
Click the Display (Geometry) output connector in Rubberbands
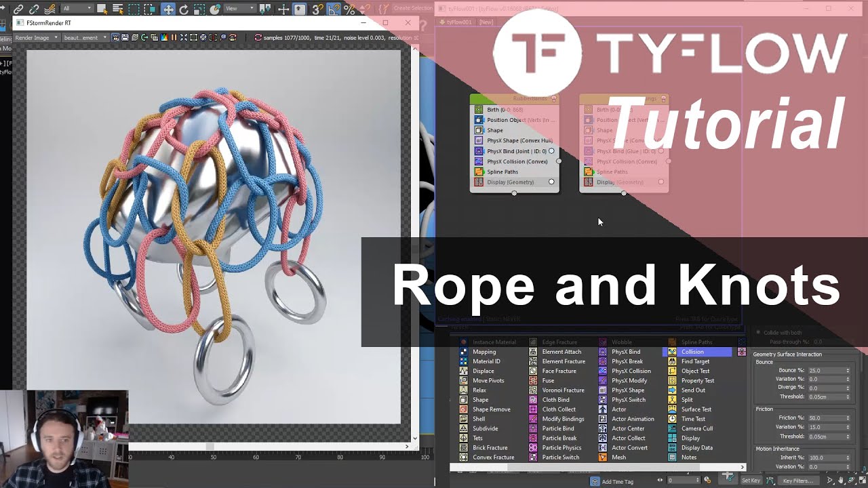[x=551, y=182]
